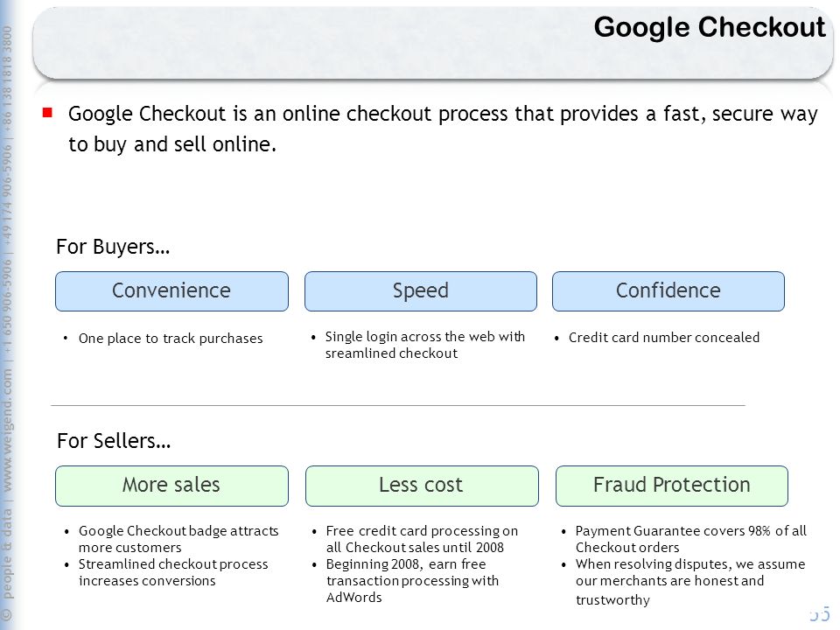The image size is (840, 630).
Task: Click the Less cost box
Action: [x=422, y=486]
